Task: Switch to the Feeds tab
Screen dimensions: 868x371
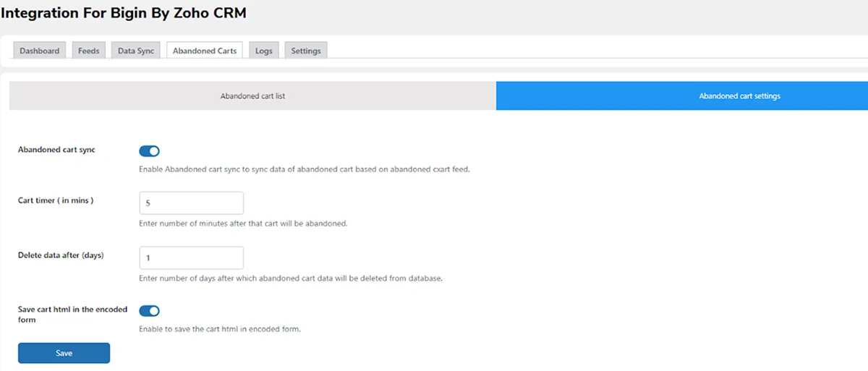Action: [x=89, y=51]
